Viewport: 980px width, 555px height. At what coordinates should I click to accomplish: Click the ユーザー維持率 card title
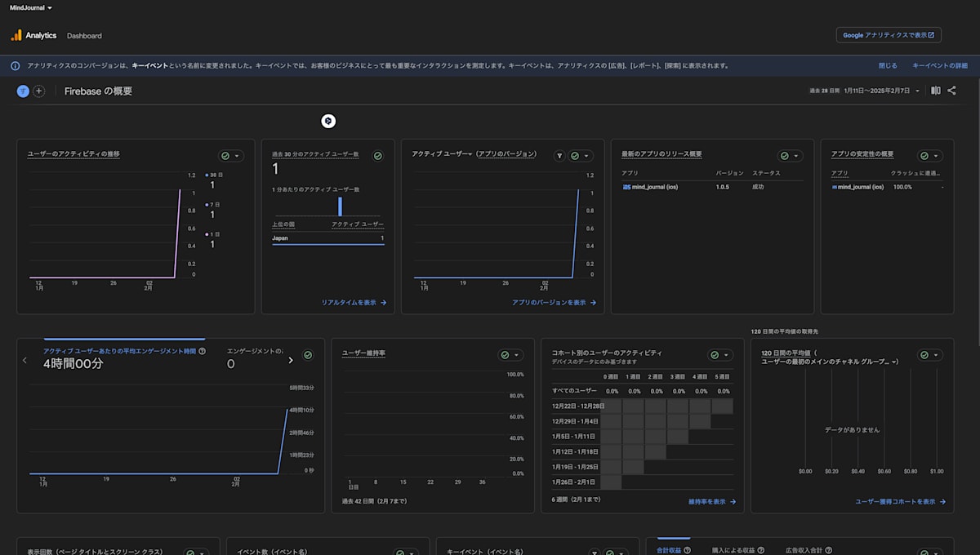[x=363, y=353]
